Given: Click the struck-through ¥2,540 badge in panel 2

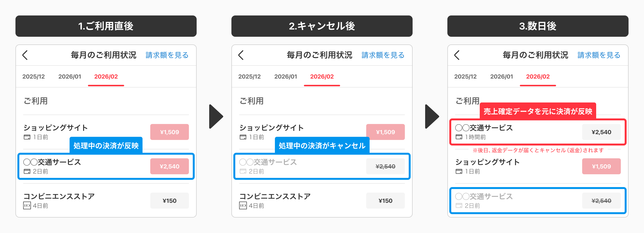Looking at the screenshot, I should click(386, 166).
